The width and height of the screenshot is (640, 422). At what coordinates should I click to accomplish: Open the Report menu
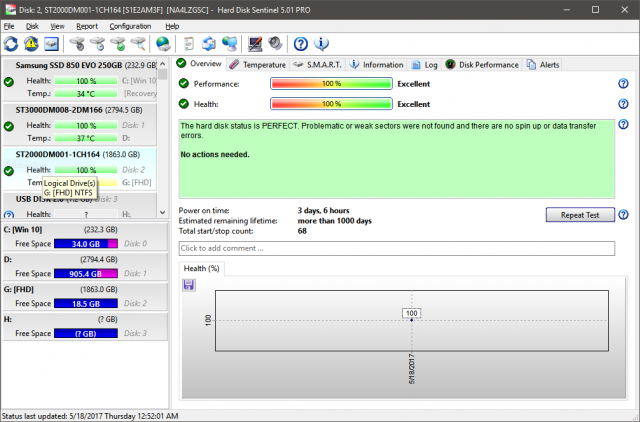tap(87, 26)
